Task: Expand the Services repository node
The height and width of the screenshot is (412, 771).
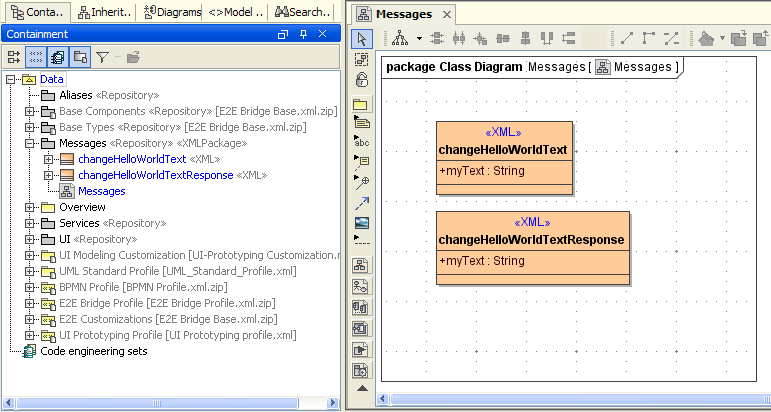Action: click(30, 223)
